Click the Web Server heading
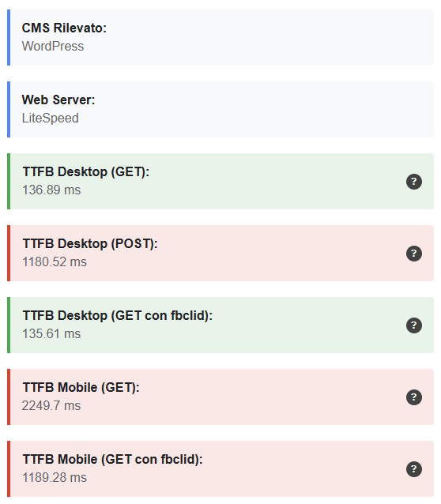The width and height of the screenshot is (441, 504). pyautogui.click(x=58, y=100)
